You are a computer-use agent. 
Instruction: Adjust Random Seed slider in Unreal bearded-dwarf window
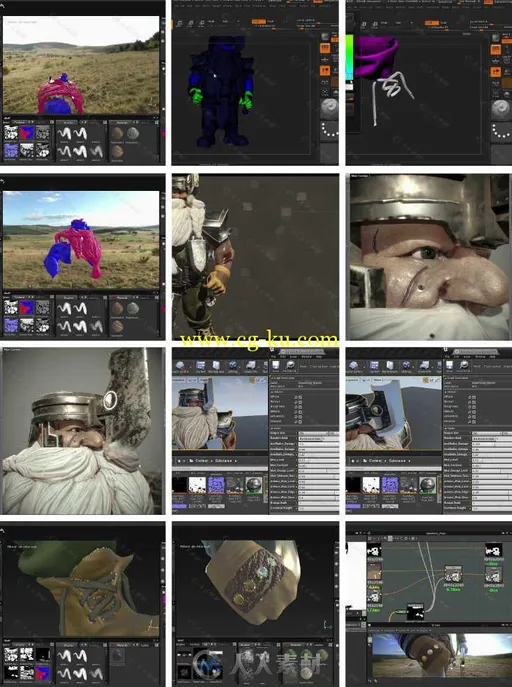(318, 438)
